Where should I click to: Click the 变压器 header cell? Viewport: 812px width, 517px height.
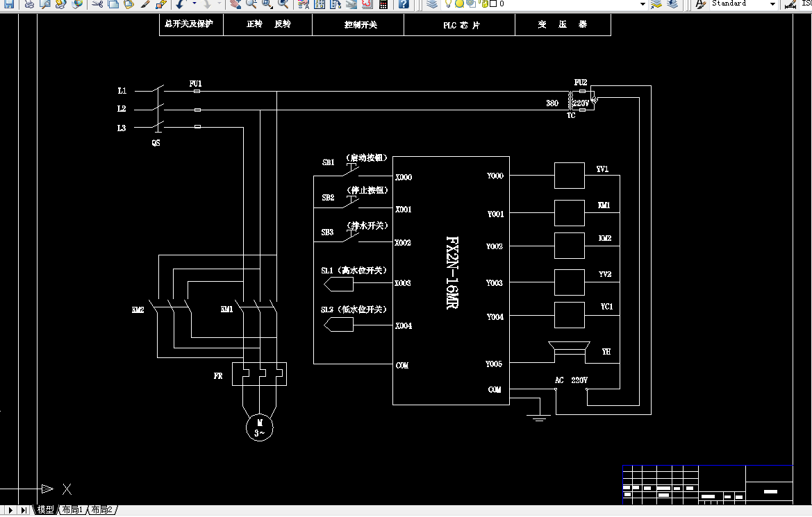(563, 24)
